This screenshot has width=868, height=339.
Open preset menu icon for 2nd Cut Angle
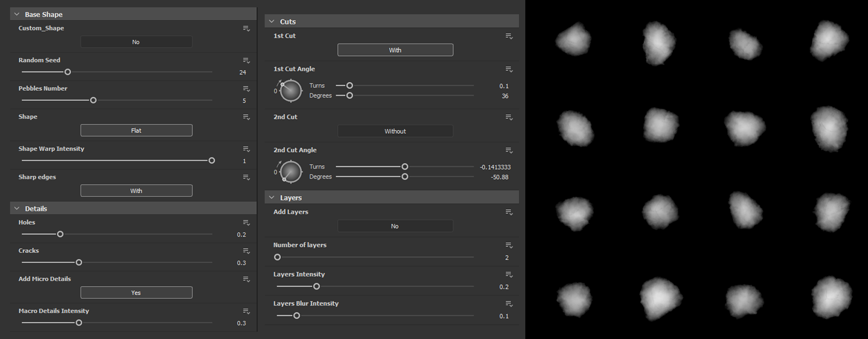pyautogui.click(x=509, y=151)
